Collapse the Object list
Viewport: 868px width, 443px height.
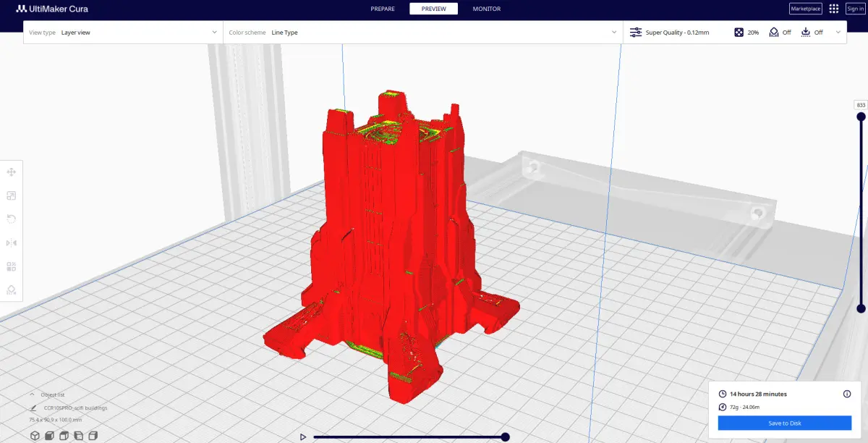(x=32, y=395)
